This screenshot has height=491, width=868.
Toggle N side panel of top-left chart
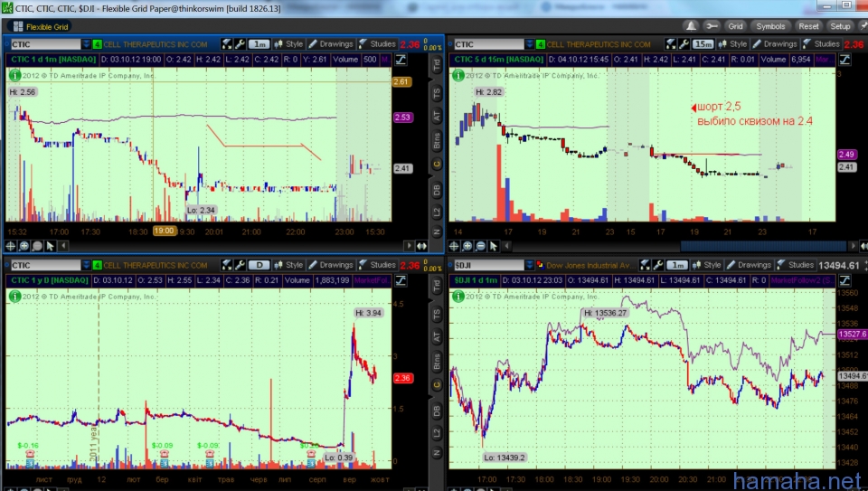[x=437, y=232]
